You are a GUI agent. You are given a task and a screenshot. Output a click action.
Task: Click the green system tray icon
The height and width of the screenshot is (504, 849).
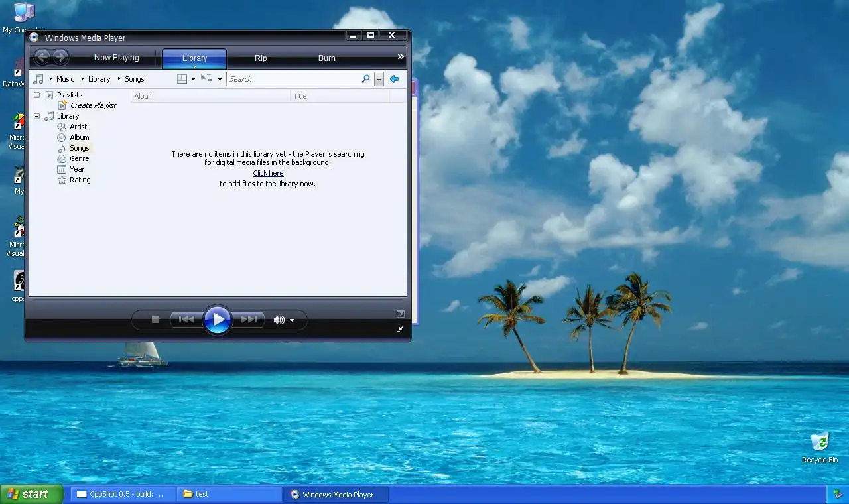(838, 494)
